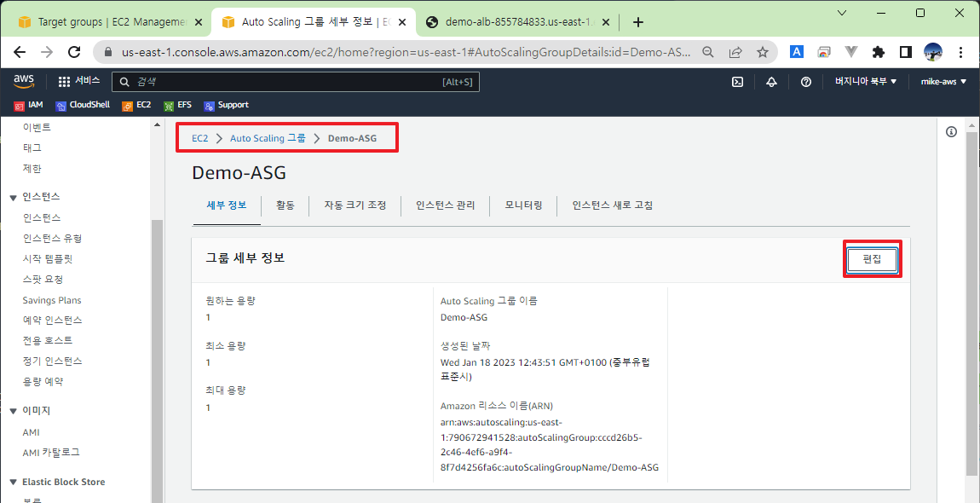Open EFS bookmark shortcut
The width and height of the screenshot is (980, 503).
click(x=177, y=105)
